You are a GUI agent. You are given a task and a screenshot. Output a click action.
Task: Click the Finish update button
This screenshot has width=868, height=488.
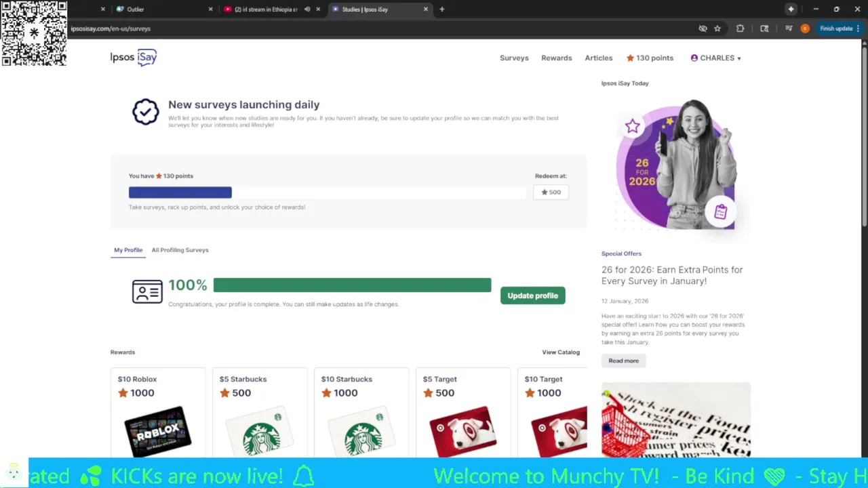coord(839,28)
